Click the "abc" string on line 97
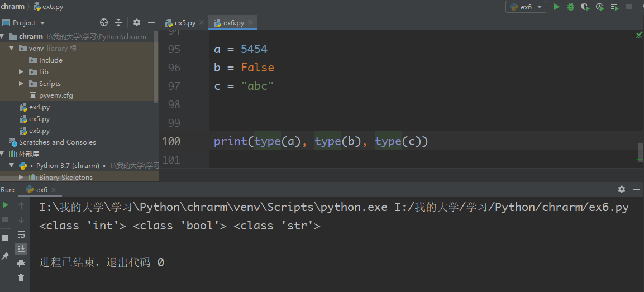The image size is (644, 292). point(257,86)
